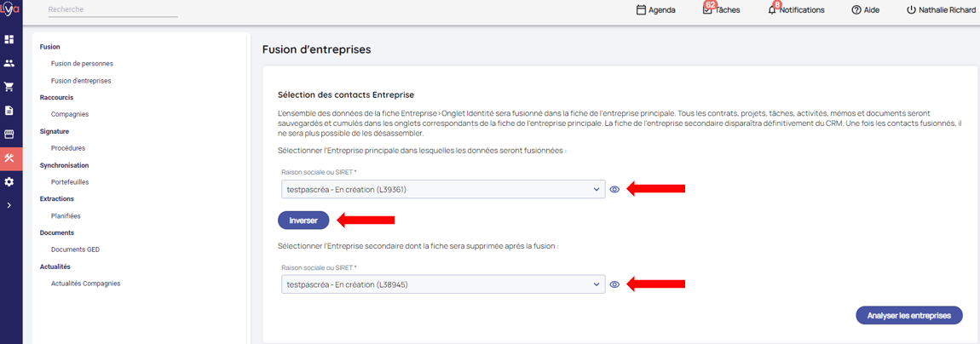Open Tâches with 62 badge
980x344 pixels.
tap(721, 10)
